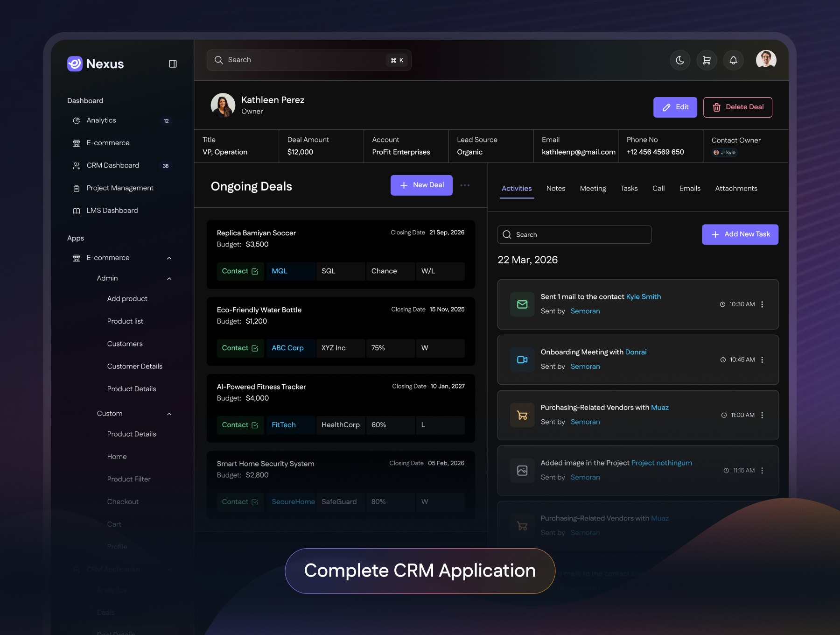Open Add product in sidebar
Screen dimensions: 840x635
pos(127,299)
